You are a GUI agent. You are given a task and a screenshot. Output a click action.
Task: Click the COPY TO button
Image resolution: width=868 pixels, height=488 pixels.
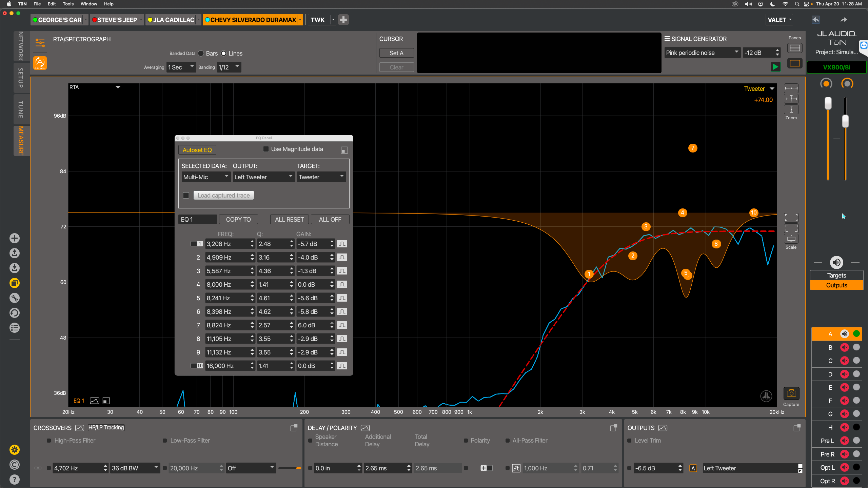coord(238,219)
